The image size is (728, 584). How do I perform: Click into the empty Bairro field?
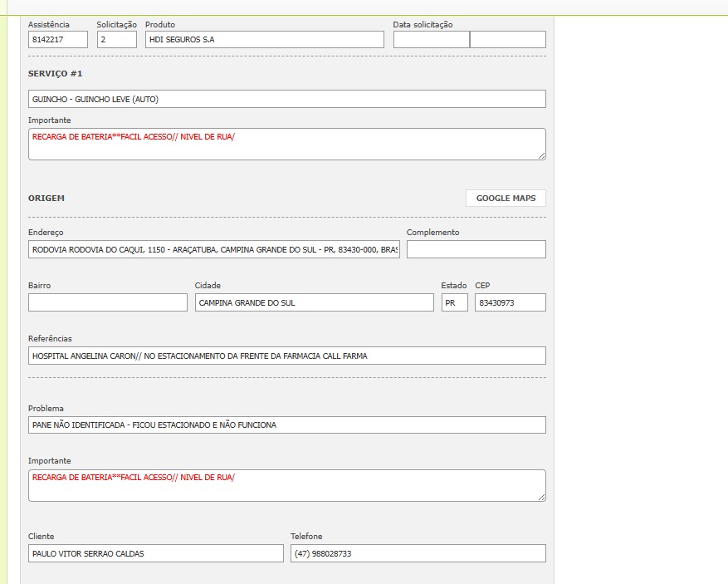pyautogui.click(x=107, y=302)
